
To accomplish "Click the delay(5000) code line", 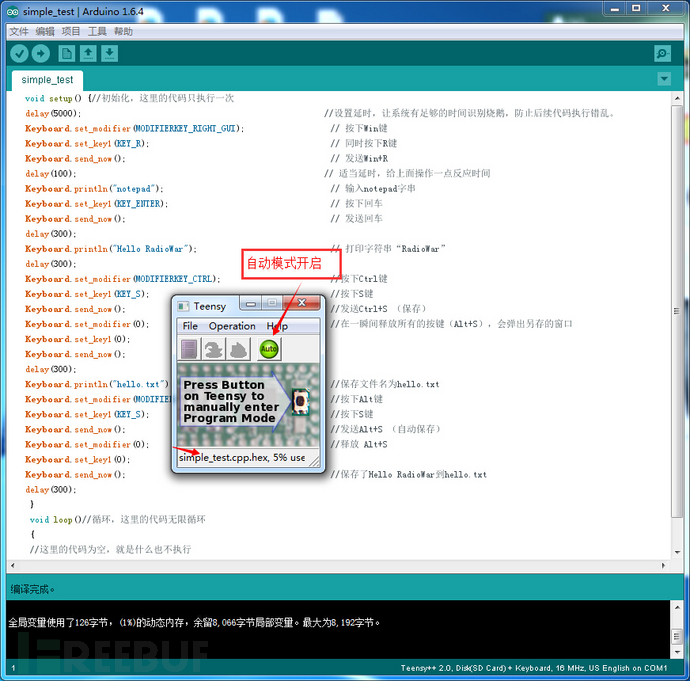I will pos(53,114).
